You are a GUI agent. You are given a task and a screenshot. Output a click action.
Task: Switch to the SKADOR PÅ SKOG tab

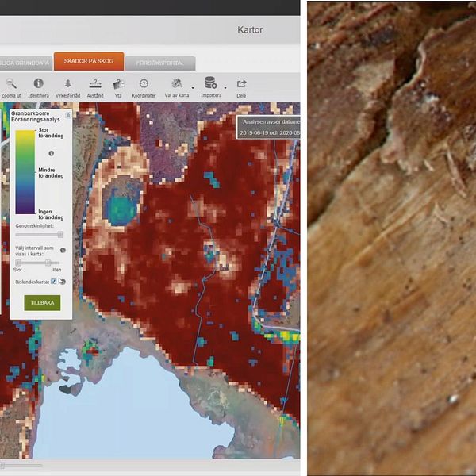(89, 61)
